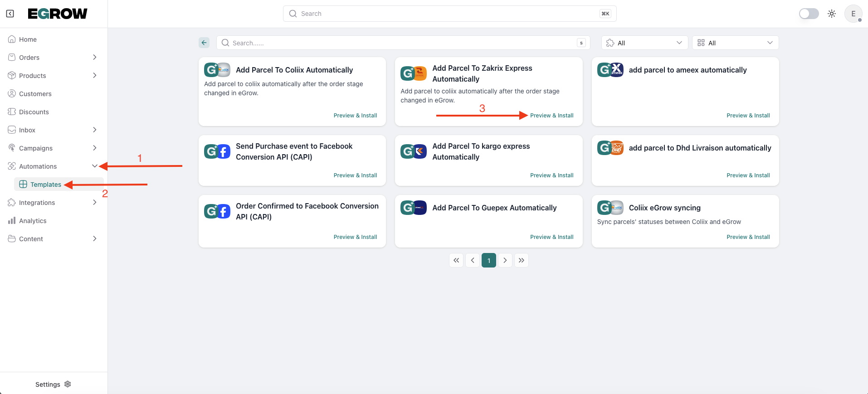Preview & Install Coliix eGrow syncing

click(x=748, y=237)
